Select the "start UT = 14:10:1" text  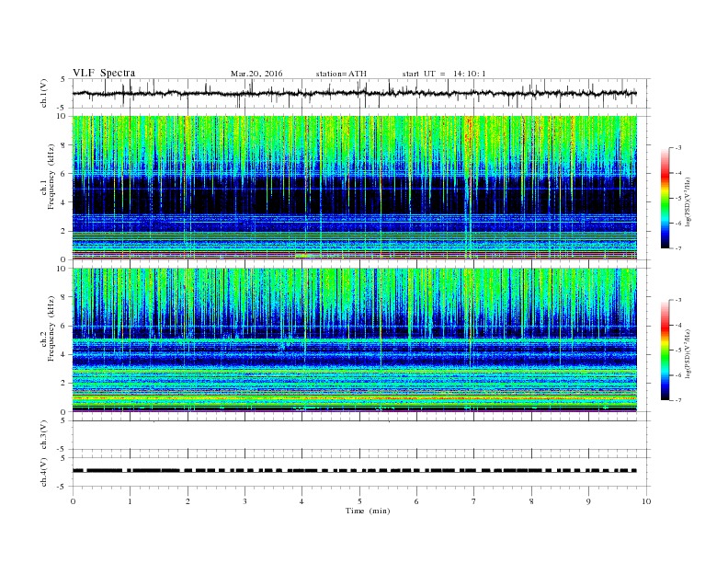tap(444, 74)
